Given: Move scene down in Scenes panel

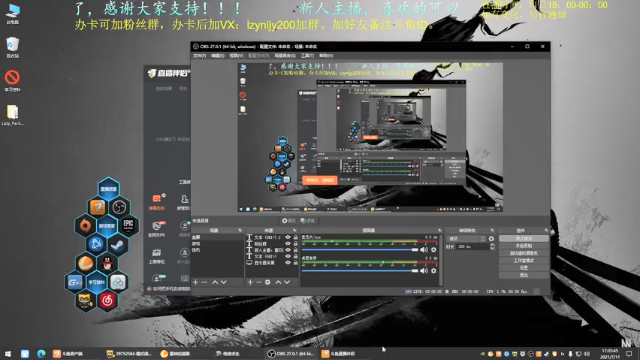Looking at the screenshot, I should click(x=224, y=282).
